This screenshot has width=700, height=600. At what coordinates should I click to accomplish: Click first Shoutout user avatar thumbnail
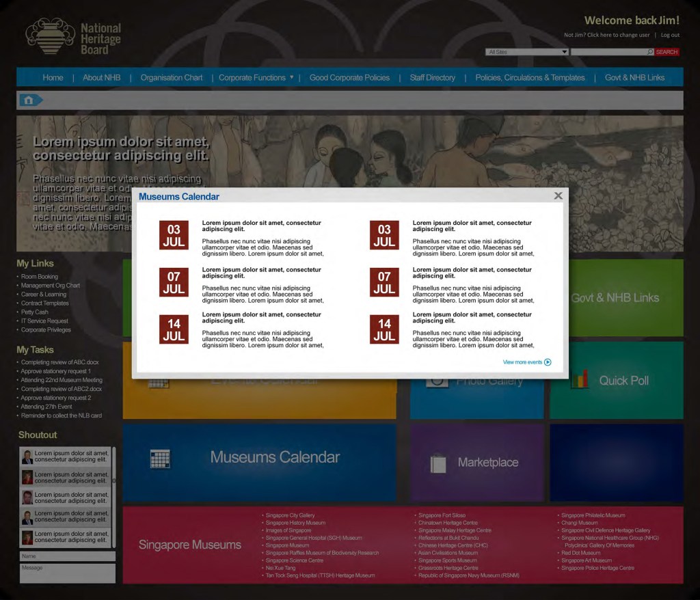click(27, 456)
